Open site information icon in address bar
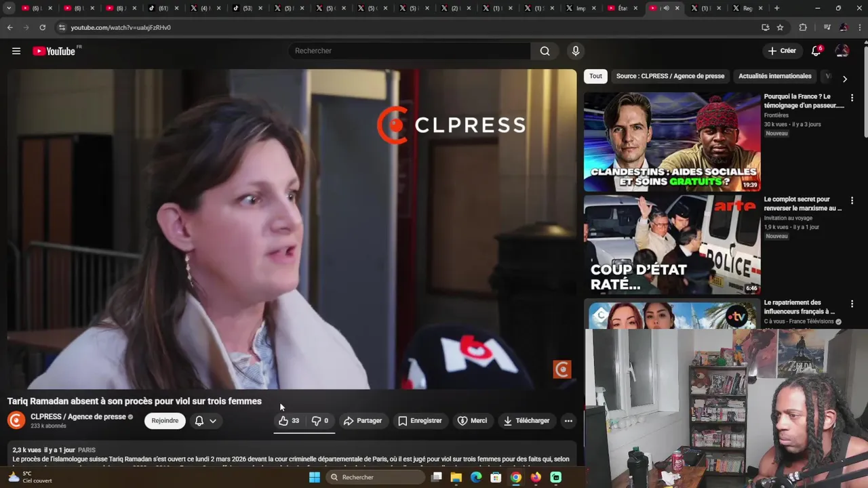The image size is (868, 488). 62,27
